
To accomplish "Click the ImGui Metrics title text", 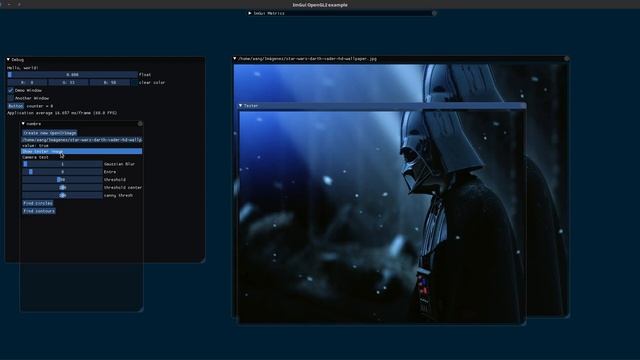I will (269, 13).
